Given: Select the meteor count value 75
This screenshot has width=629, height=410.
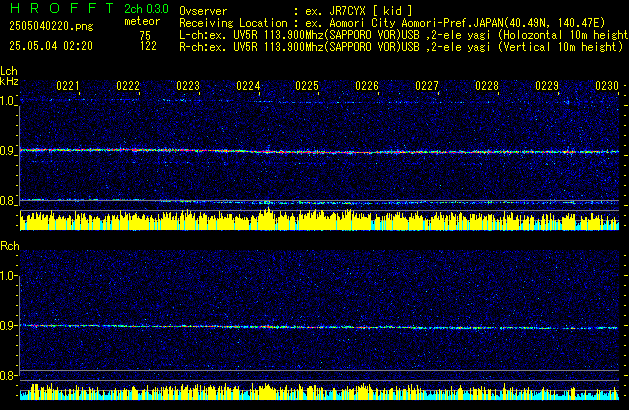Looking at the screenshot, I should tap(145, 35).
